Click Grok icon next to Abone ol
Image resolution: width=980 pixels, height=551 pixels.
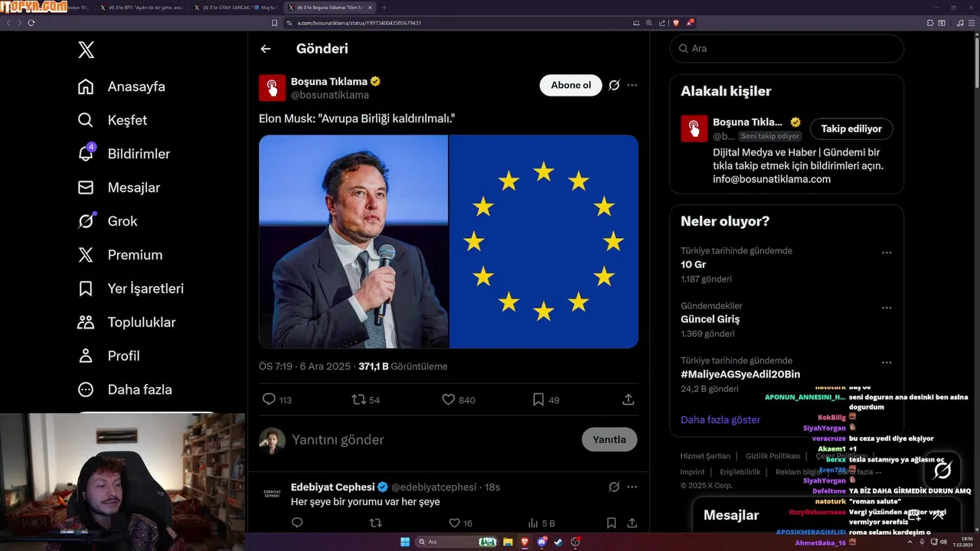coord(614,85)
